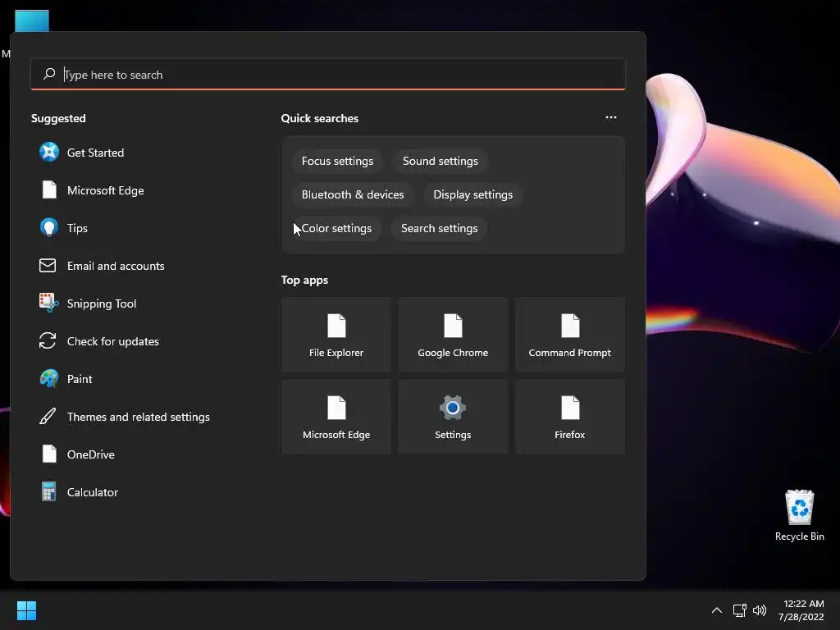840x630 pixels.
Task: Open Microsoft Edge tile in Top apps
Action: (336, 417)
